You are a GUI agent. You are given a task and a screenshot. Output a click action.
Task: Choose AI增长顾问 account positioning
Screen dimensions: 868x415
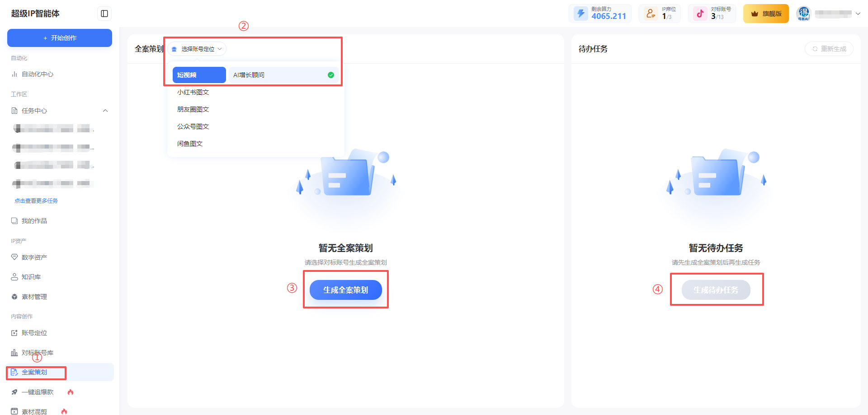(x=284, y=75)
